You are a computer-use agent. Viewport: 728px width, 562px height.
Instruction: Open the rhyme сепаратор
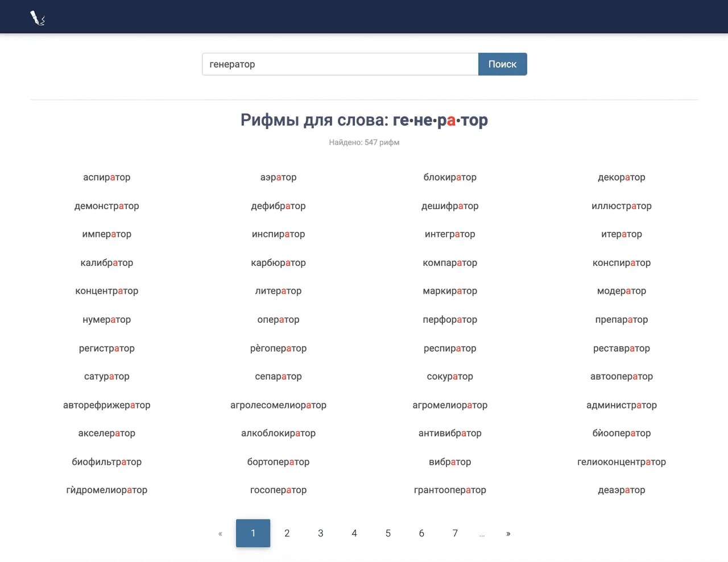pyautogui.click(x=279, y=376)
